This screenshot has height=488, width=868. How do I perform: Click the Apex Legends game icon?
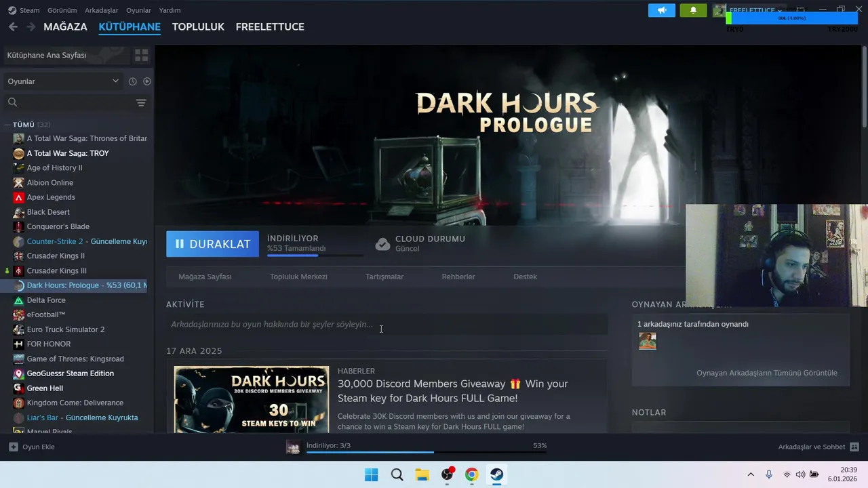pyautogui.click(x=19, y=197)
